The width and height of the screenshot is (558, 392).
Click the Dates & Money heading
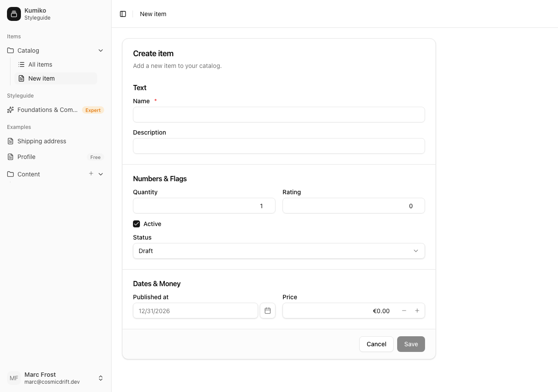pos(157,284)
